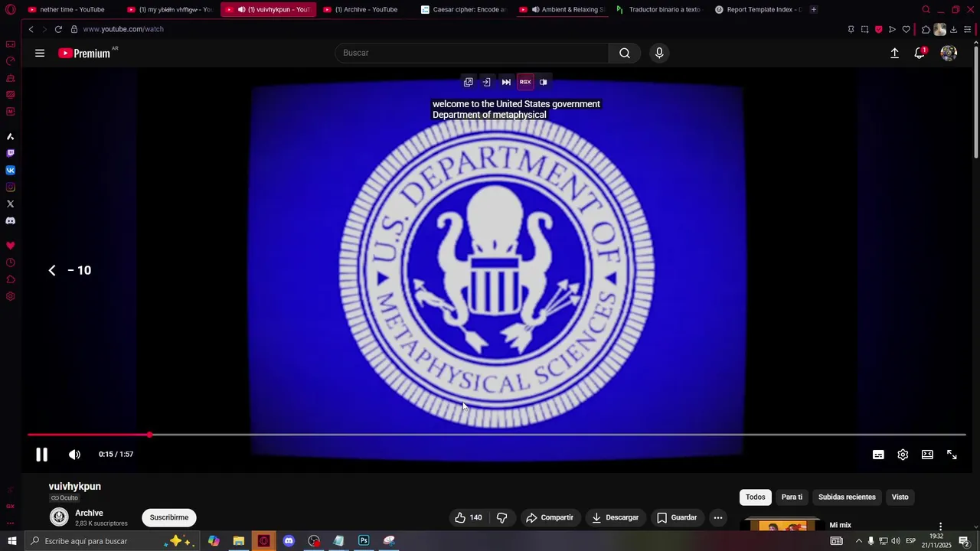Click the address bar URL
Viewport: 980px width, 551px height.
click(123, 29)
